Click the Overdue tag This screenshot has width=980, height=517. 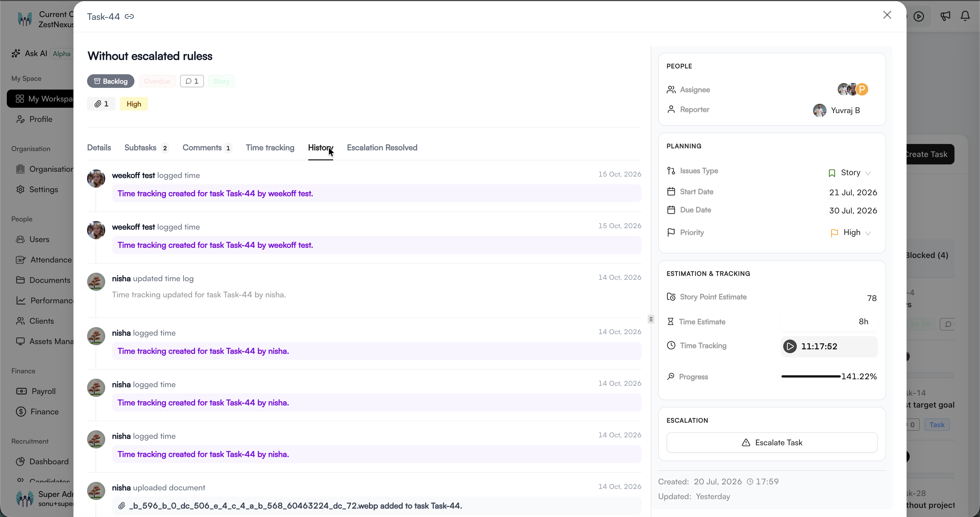pyautogui.click(x=157, y=81)
